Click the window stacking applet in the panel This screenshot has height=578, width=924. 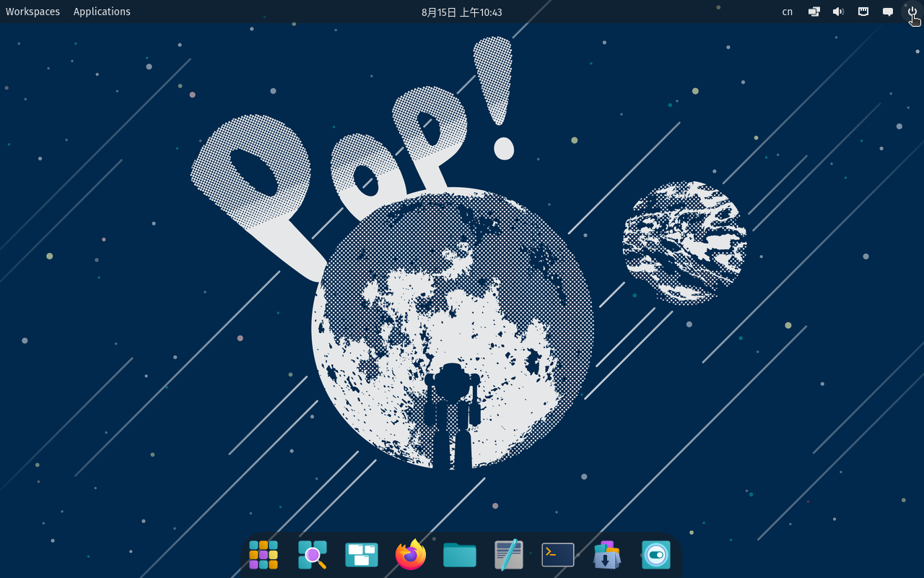point(814,12)
